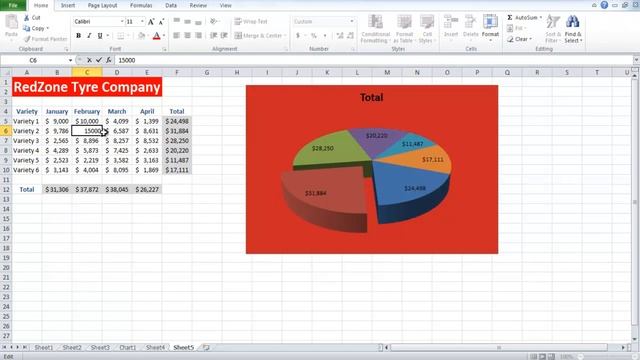
Task: Switch to the View tab
Action: (226, 5)
